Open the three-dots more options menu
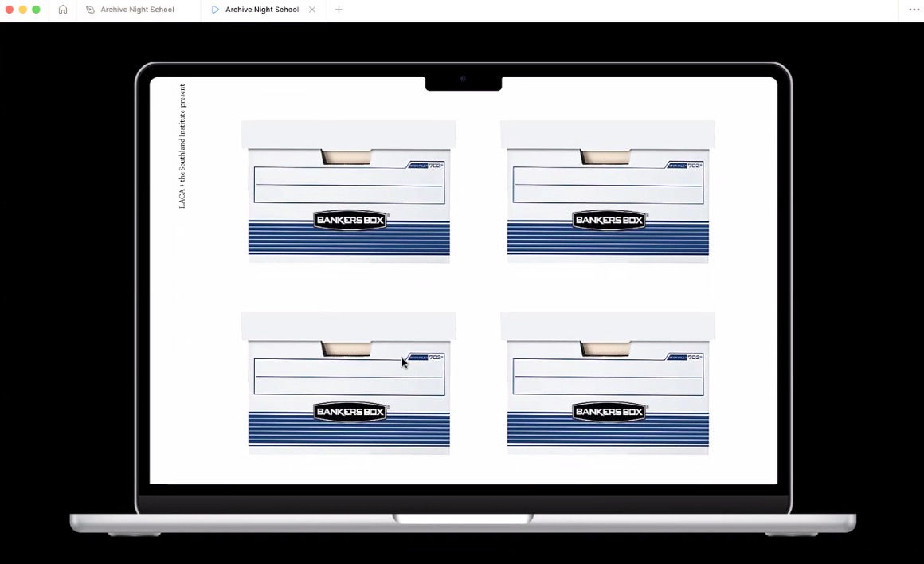 [x=914, y=10]
